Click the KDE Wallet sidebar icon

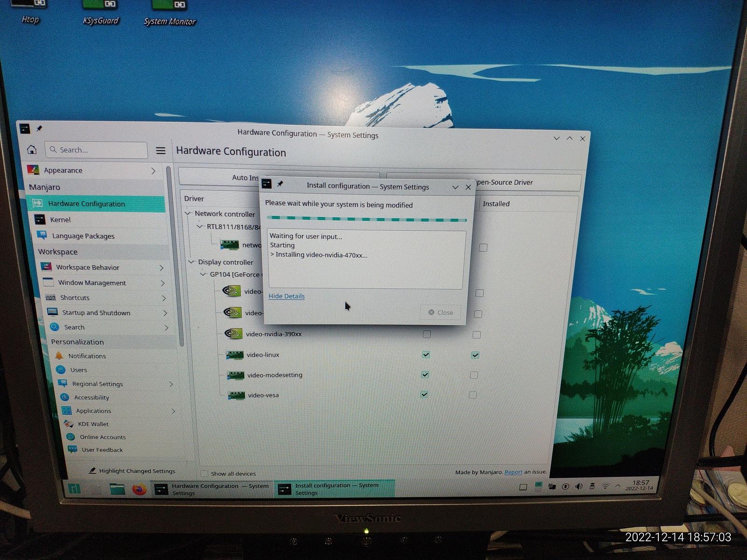[69, 424]
